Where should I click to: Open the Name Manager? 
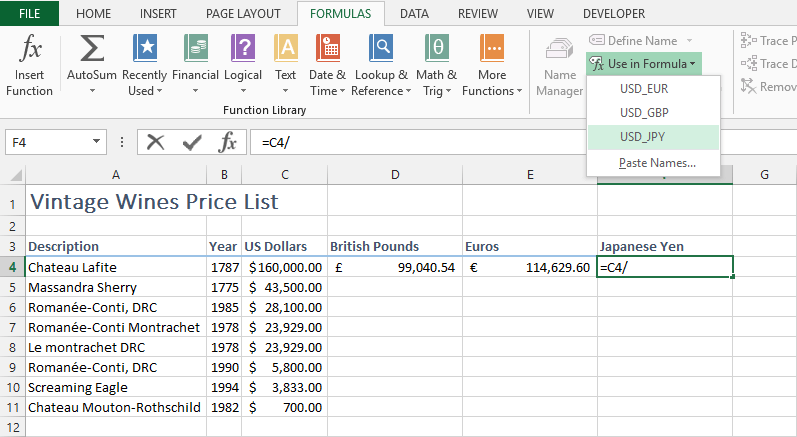point(560,65)
